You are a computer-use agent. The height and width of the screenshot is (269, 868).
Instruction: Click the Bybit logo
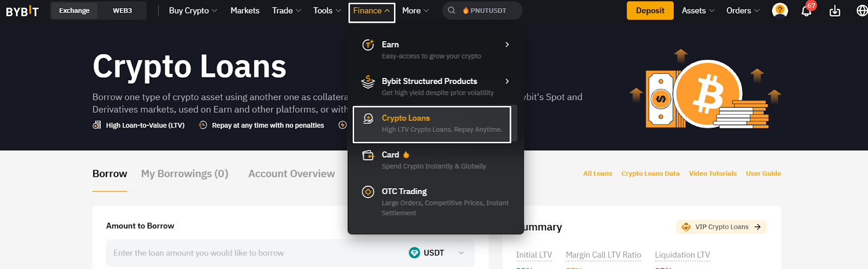(22, 11)
